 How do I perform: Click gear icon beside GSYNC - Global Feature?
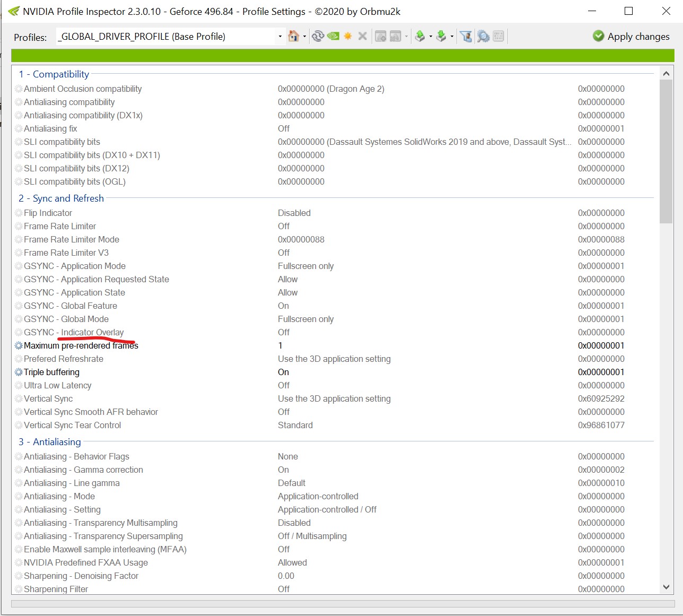click(x=19, y=306)
